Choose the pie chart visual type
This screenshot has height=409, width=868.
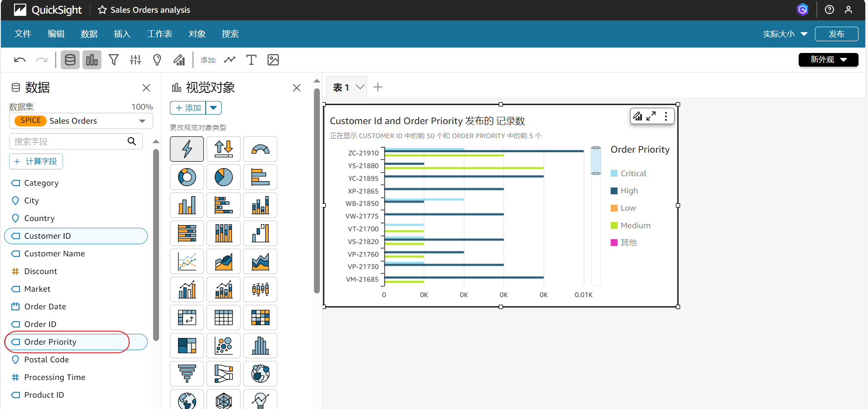pos(223,177)
